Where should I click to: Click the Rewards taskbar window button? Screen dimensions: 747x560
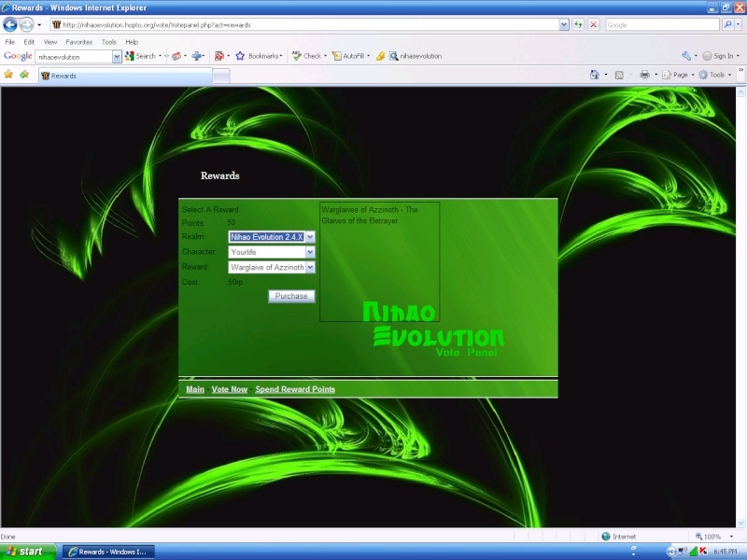tap(108, 552)
